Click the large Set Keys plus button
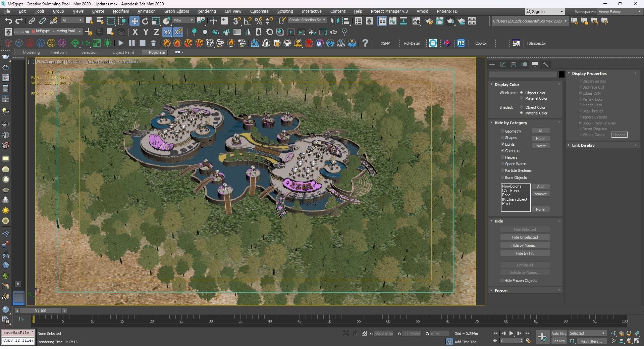This screenshot has width=644, height=349. 542,337
